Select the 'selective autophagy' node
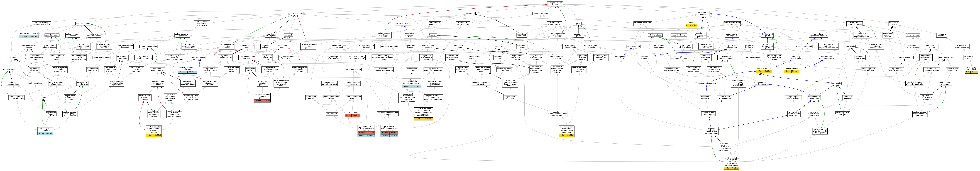 (x=34, y=83)
